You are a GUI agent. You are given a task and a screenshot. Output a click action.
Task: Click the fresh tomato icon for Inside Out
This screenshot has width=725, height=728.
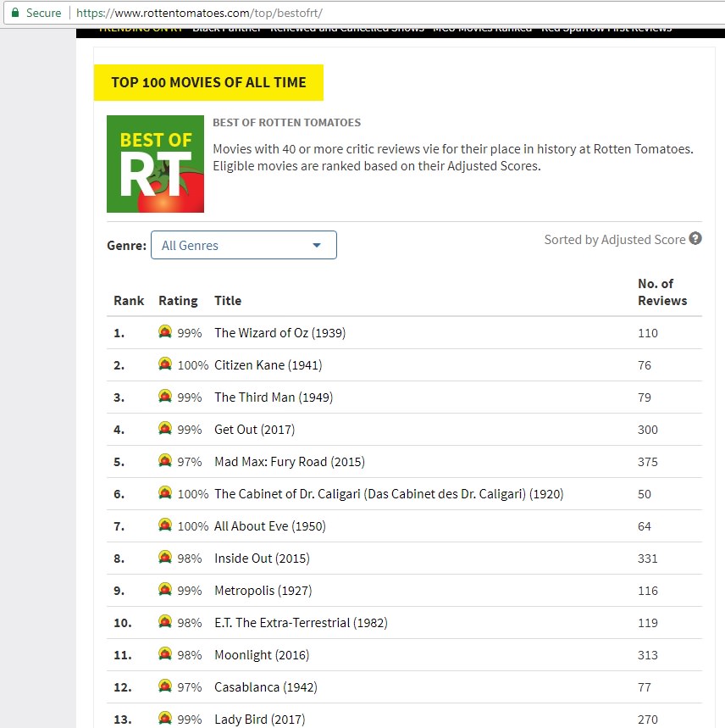point(165,557)
